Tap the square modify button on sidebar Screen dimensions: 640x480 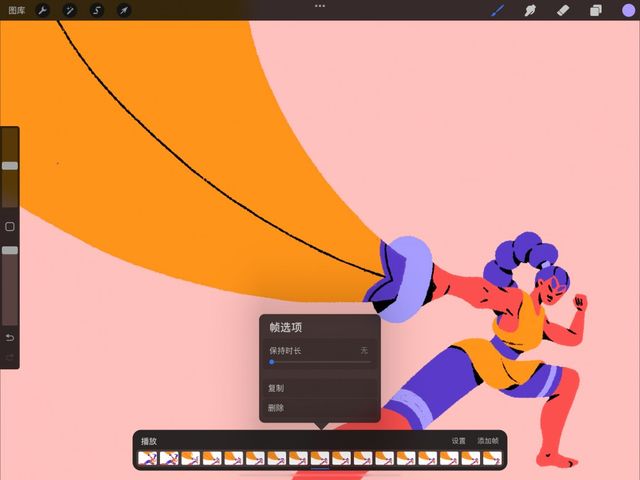tap(10, 227)
